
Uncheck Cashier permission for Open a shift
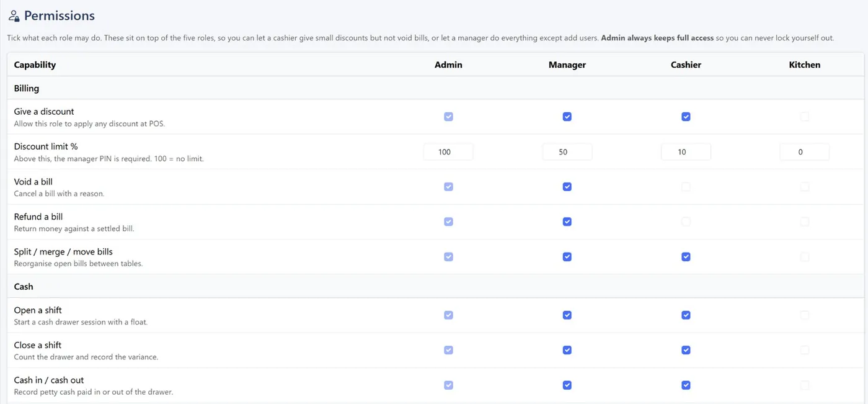click(x=686, y=315)
